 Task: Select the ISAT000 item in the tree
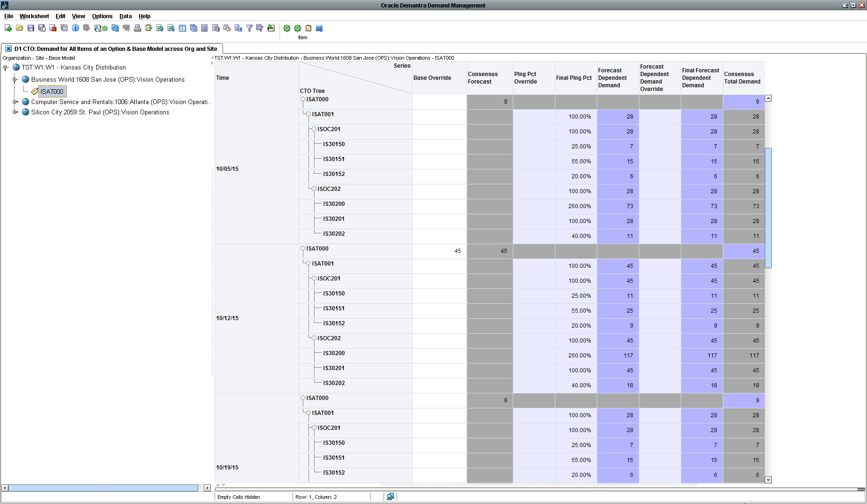tap(52, 91)
